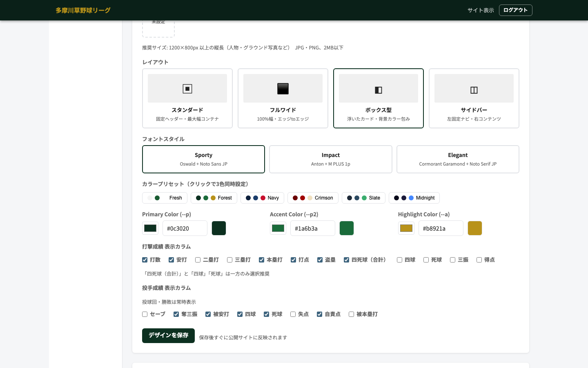
Task: Edit the Highlight Color hex field #b8921a
Action: tap(441, 228)
